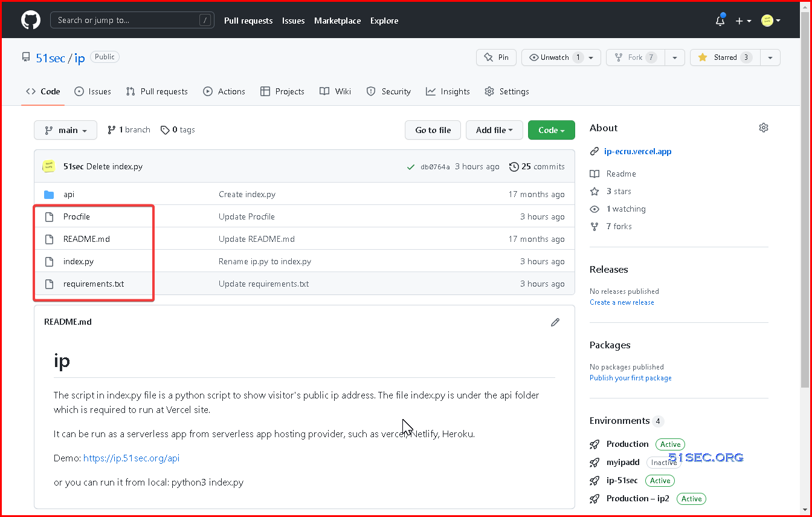Click Publish your first package
This screenshot has height=517, width=812.
tap(631, 378)
